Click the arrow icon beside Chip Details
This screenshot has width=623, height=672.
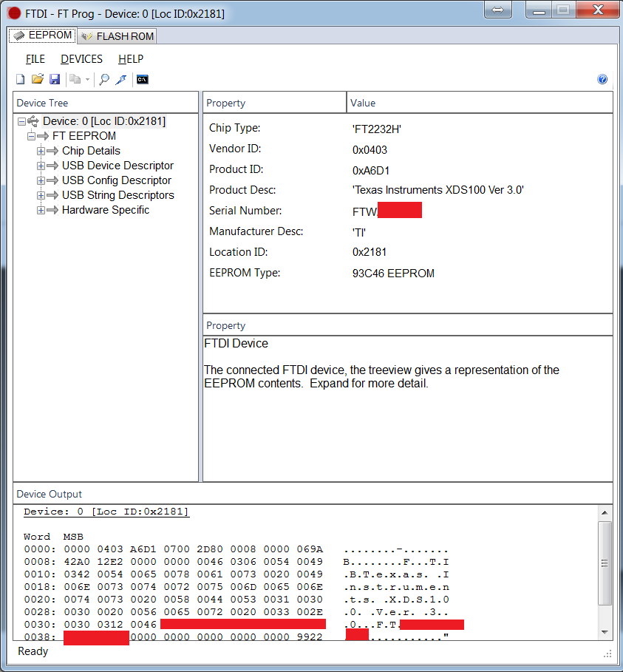click(x=52, y=151)
